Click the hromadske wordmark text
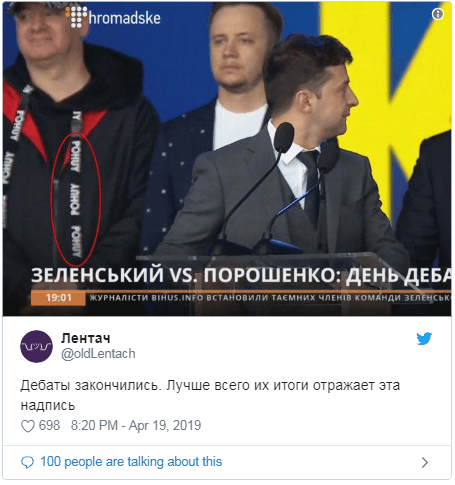Viewport: 455px width, 485px height. 125,18
